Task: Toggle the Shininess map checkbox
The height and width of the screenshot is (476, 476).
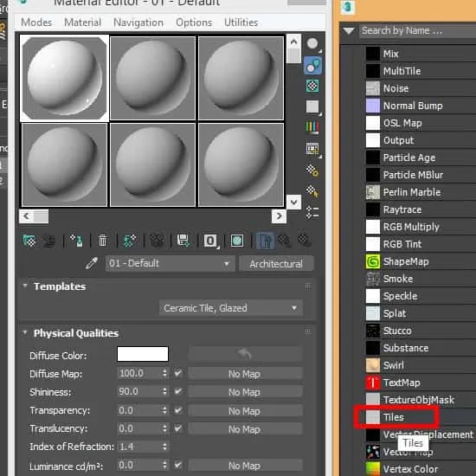Action: (178, 391)
